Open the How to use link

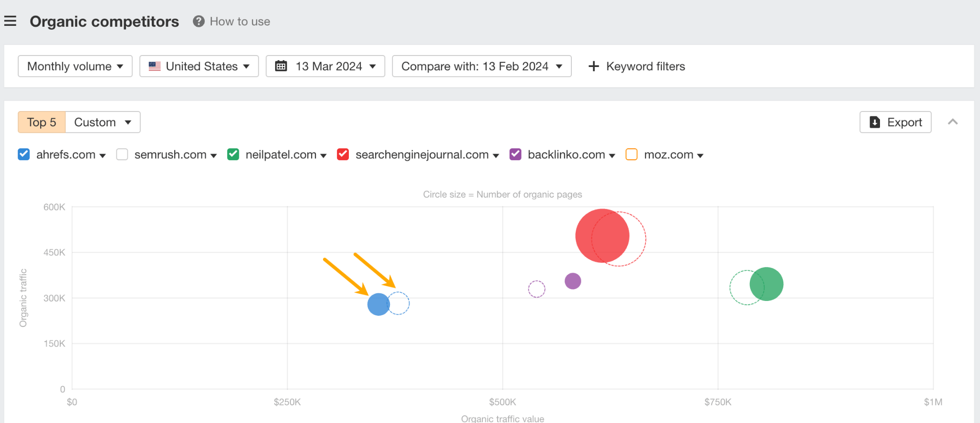240,22
